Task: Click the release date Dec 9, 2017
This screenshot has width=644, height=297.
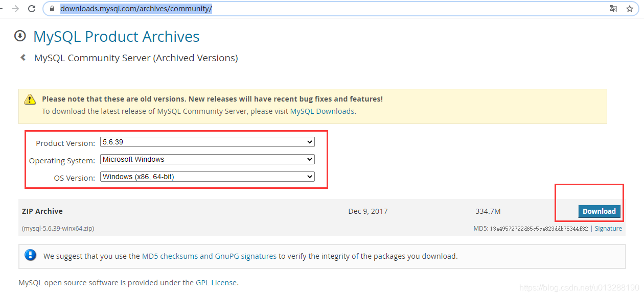Action: 368,211
